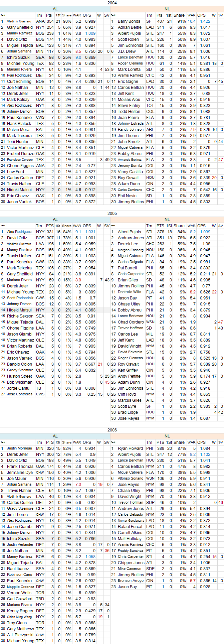The width and height of the screenshot is (224, 644).
Task: Select the Joe Mauer cell
Action: tap(21, 479)
